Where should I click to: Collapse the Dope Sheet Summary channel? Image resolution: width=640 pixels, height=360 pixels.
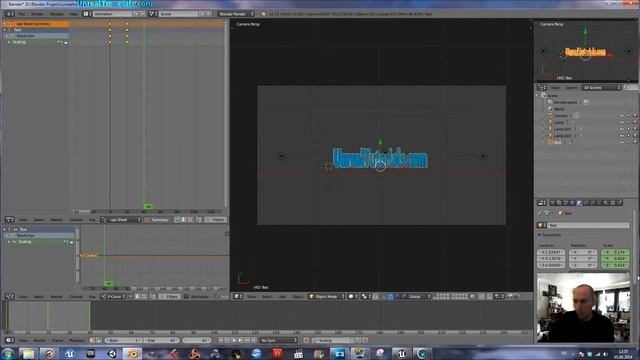[5, 24]
